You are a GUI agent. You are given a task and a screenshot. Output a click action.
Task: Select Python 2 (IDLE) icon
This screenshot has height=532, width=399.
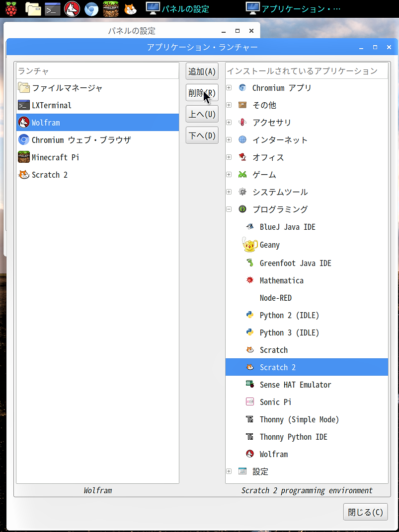[250, 315]
